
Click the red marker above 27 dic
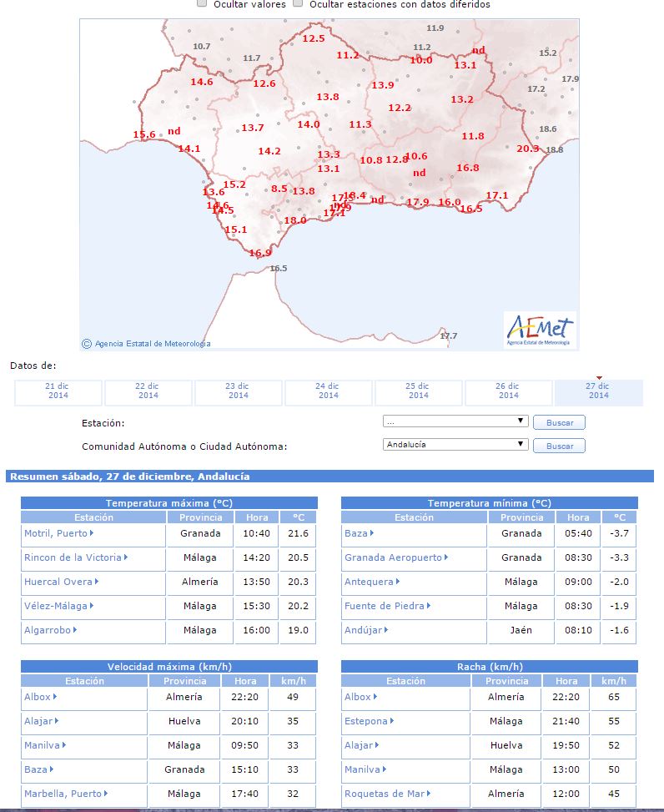pos(599,378)
